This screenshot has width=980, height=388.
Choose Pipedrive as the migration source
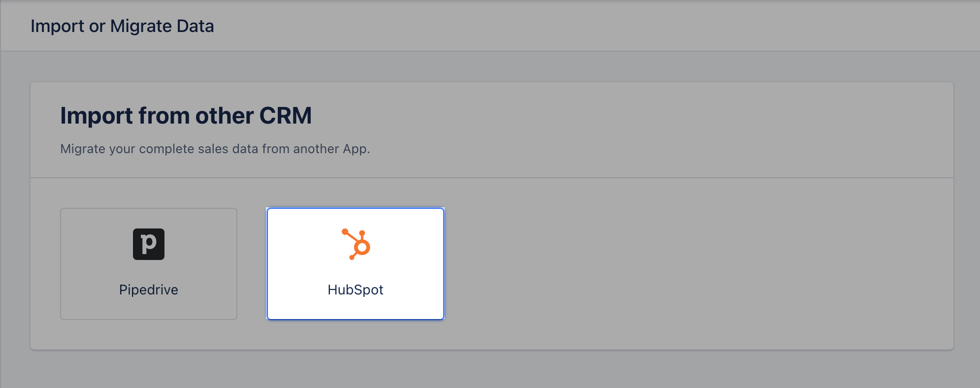coord(149,264)
